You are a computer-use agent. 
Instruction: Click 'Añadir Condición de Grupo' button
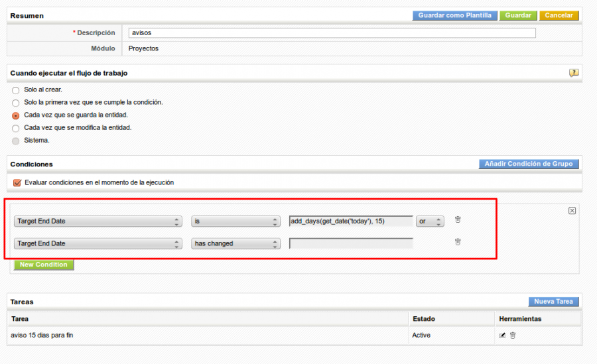529,164
